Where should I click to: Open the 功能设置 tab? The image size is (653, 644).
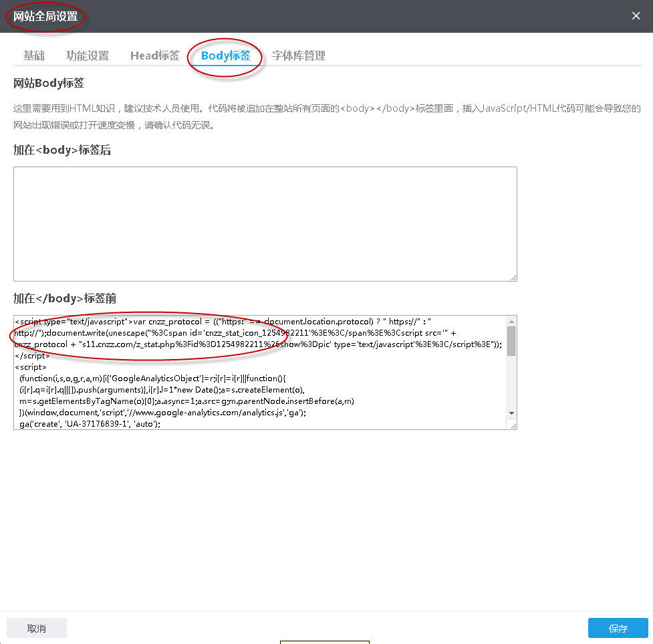88,56
